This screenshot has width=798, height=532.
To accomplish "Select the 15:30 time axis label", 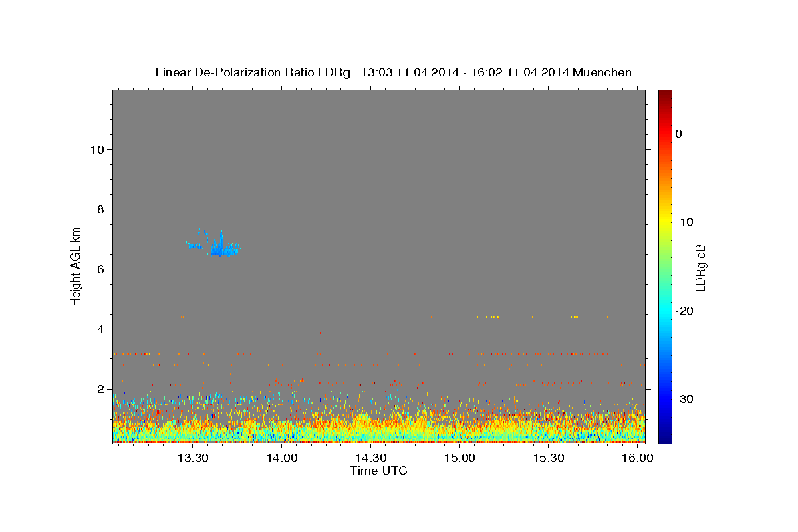I will (549, 458).
